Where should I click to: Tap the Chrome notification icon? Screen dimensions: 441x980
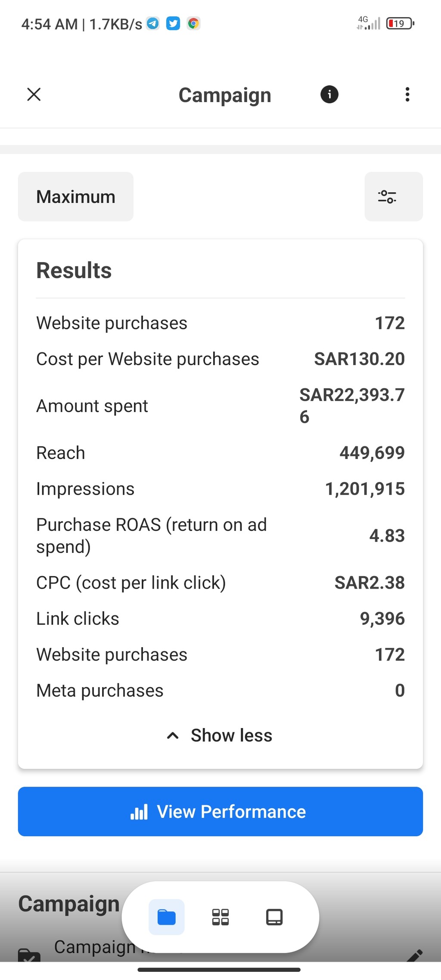point(194,23)
